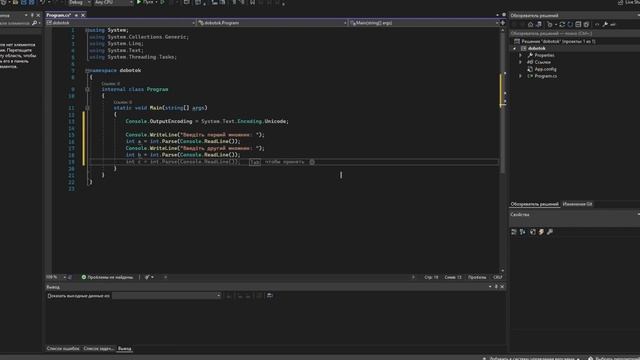Click the Solution Explorer home icon
The height and width of the screenshot is (360, 640).
pos(530,24)
